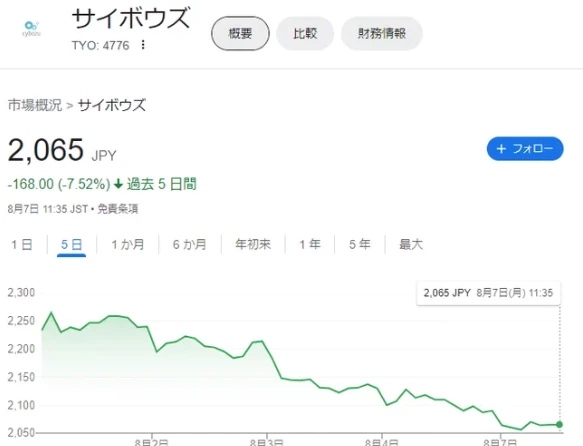Switch to the 比較 comparison tab
Image resolution: width=583 pixels, height=446 pixels.
pos(305,33)
